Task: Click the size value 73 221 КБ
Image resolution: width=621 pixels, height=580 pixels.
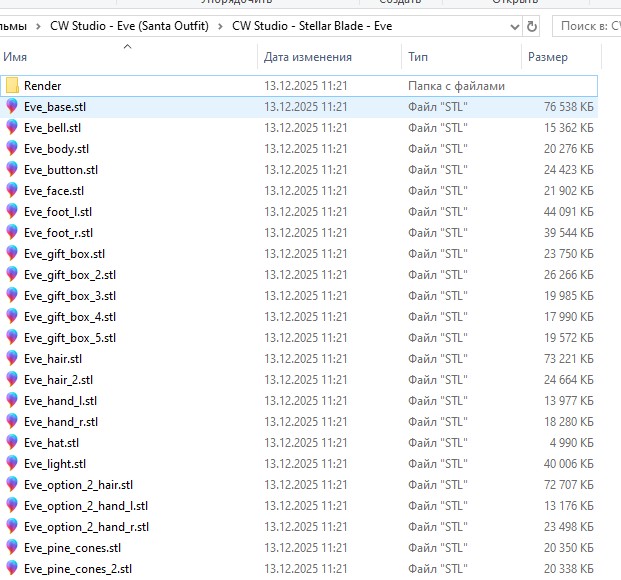Action: click(x=568, y=359)
